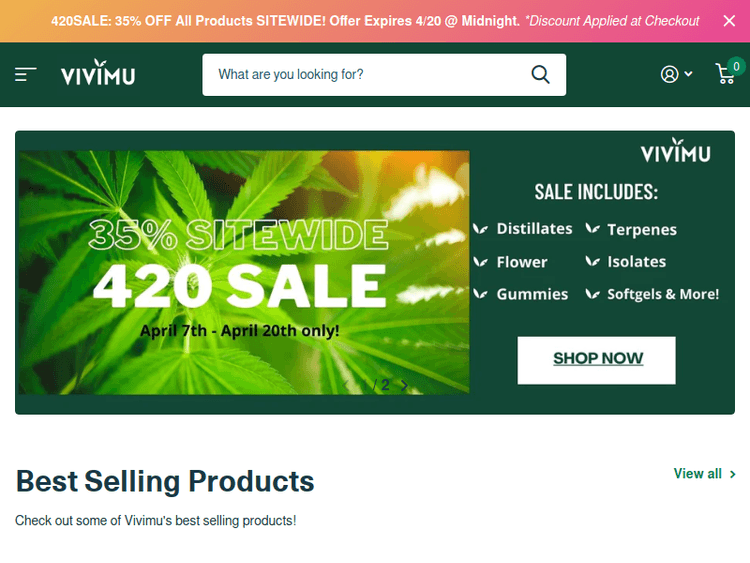Click the magnifying glass search icon
Image resolution: width=750 pixels, height=563 pixels.
(540, 75)
